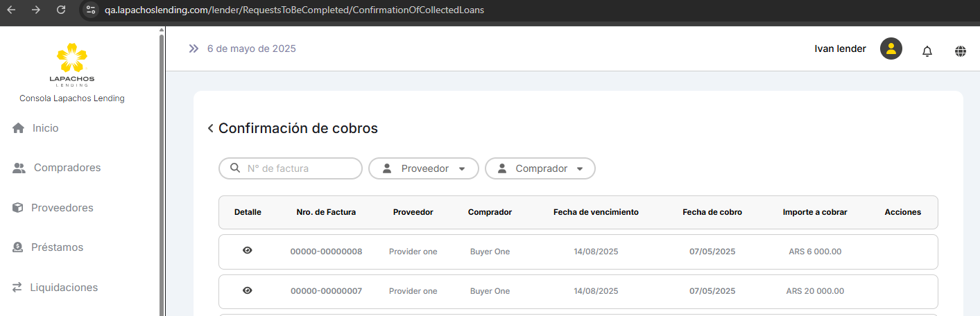This screenshot has width=980, height=316.
Task: Click the browser reload button
Action: click(x=61, y=10)
